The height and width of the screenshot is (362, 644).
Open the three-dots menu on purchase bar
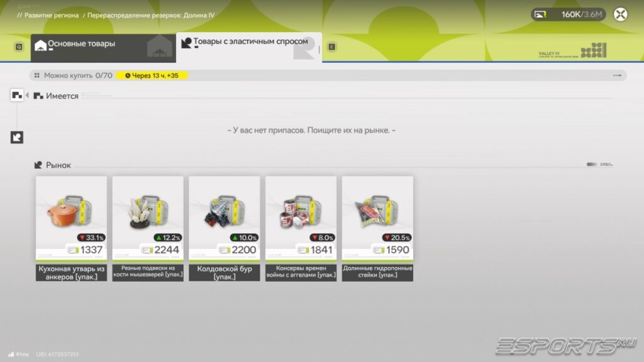click(617, 75)
